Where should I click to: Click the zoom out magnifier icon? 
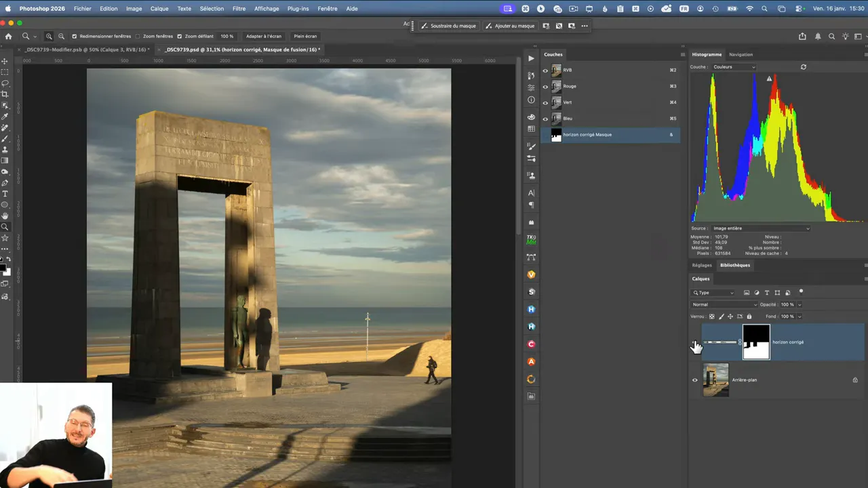tap(61, 36)
